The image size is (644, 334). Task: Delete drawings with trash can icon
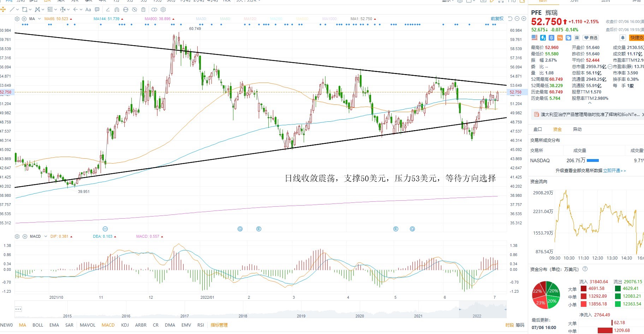point(143,10)
